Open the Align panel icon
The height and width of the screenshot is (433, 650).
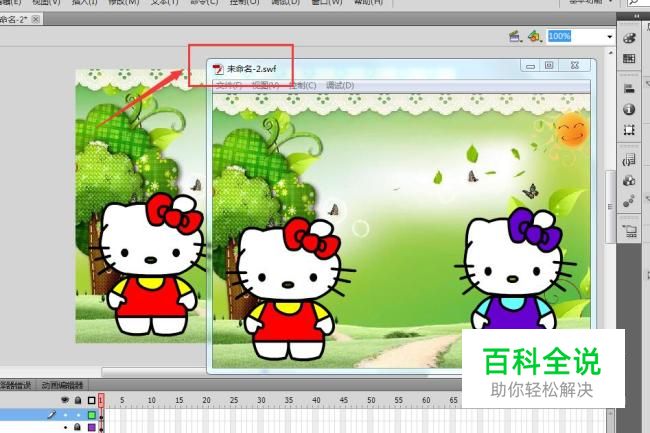point(629,88)
